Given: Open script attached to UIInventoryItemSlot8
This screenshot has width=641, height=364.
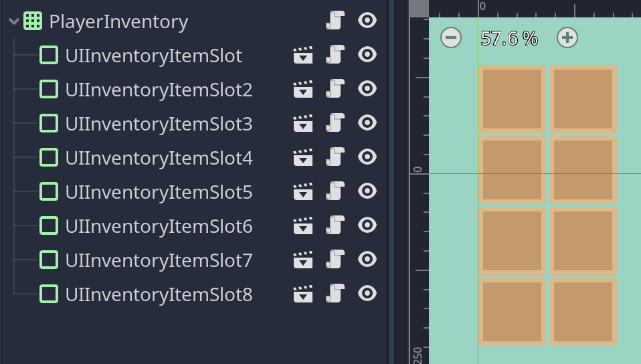Looking at the screenshot, I should click(x=335, y=294).
